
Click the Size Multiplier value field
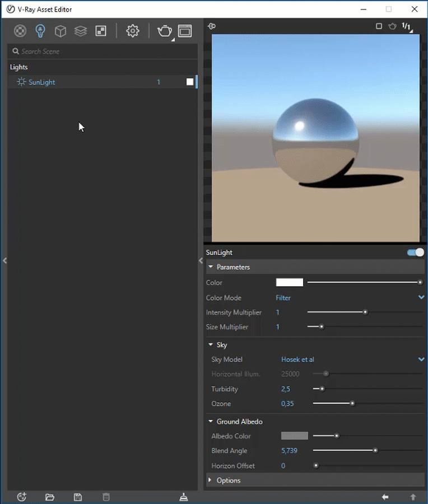(x=278, y=327)
